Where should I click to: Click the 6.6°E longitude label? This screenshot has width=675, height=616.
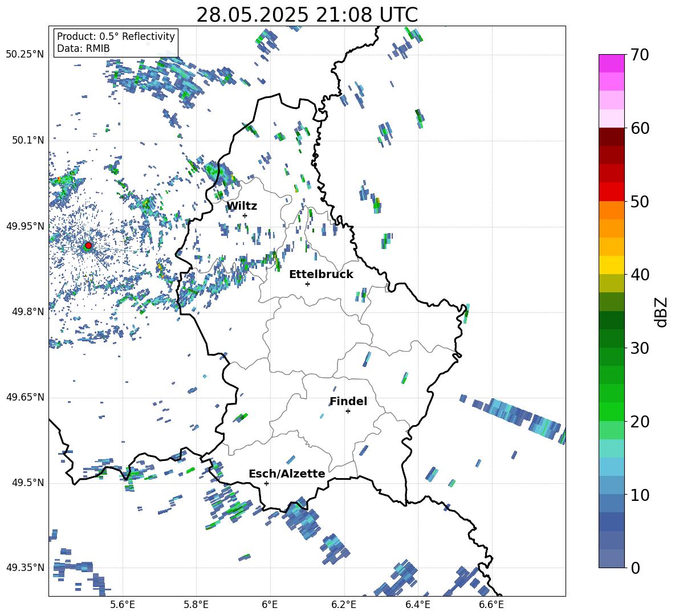click(x=491, y=605)
